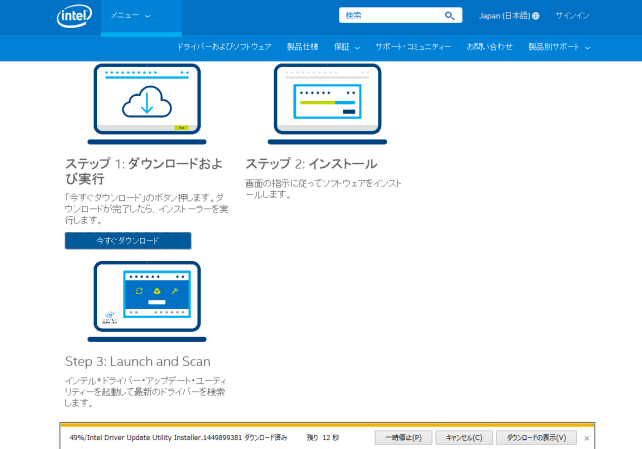Open お問い合わせ menu item
The width and height of the screenshot is (642, 449).
(490, 47)
